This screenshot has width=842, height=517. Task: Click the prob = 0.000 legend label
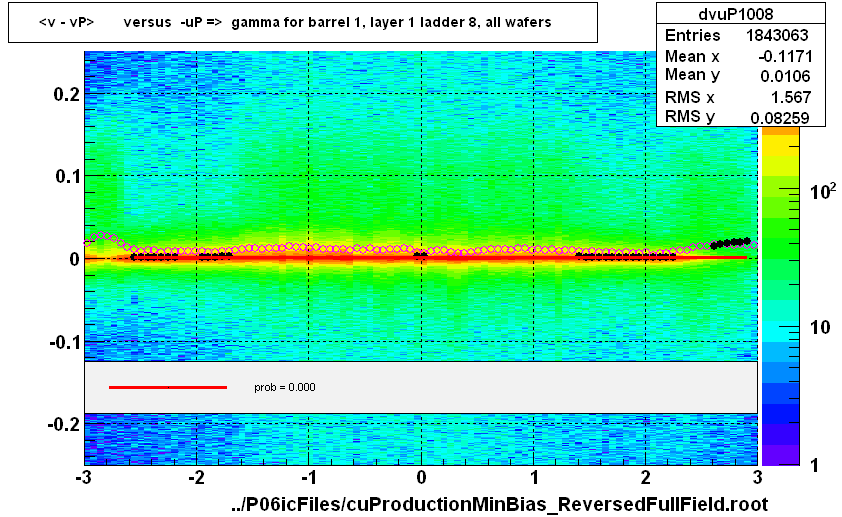coord(285,387)
